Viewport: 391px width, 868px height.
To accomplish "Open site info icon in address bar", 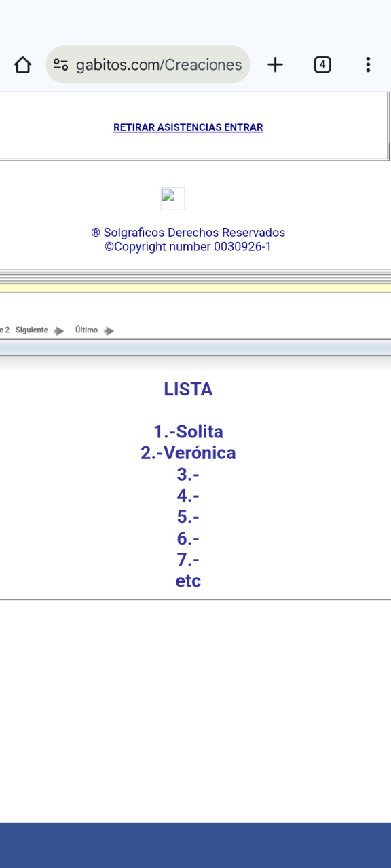I will 60,65.
